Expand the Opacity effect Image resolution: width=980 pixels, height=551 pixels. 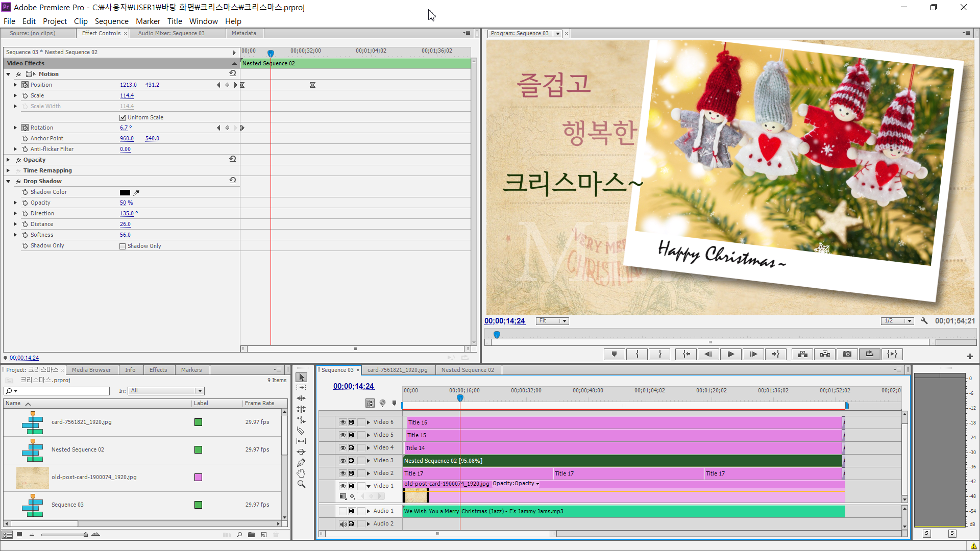(x=8, y=160)
